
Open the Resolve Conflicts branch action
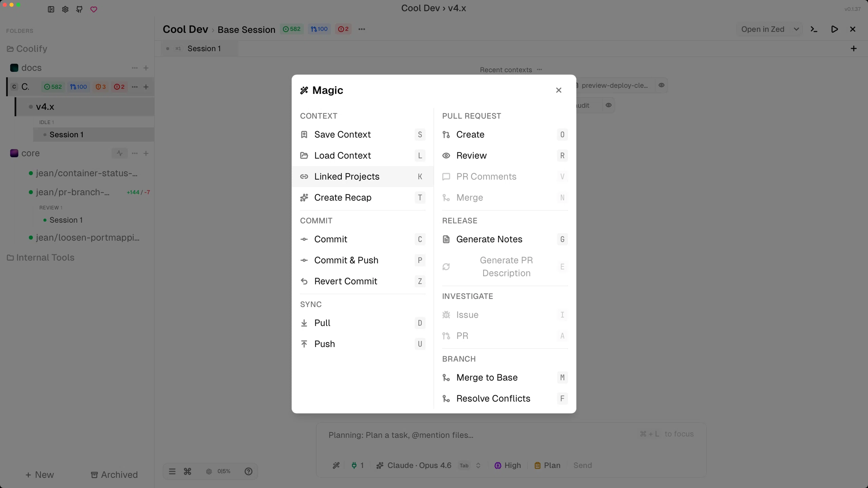pos(493,398)
